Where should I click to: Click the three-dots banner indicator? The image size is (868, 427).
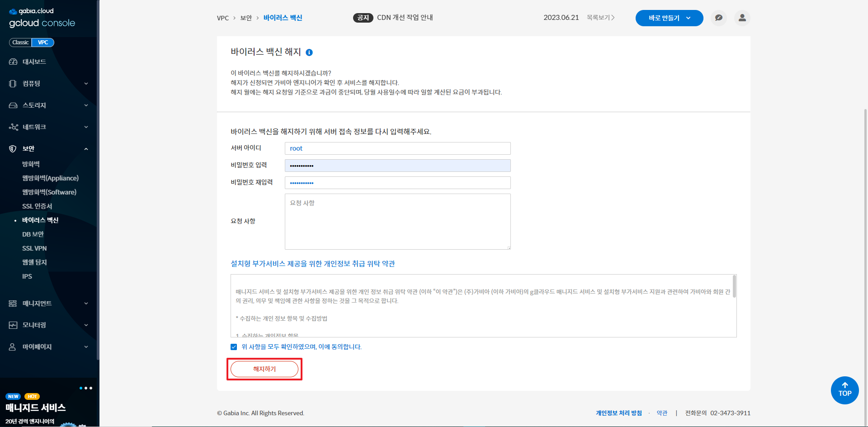[85, 388]
